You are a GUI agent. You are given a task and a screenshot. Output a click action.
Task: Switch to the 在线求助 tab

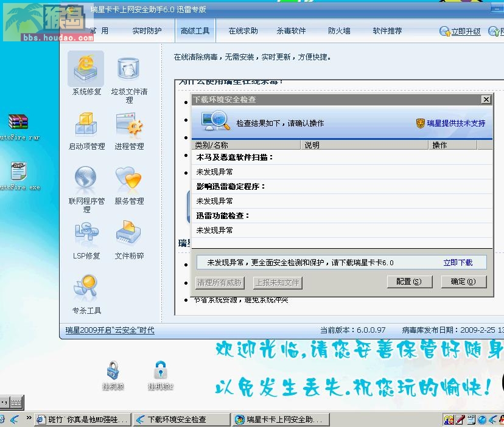(243, 31)
